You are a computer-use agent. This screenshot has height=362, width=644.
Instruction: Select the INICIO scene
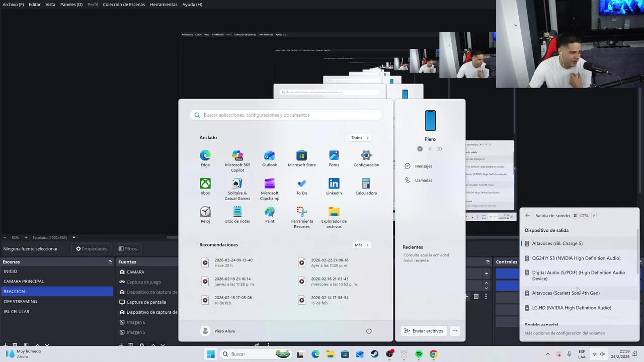(x=57, y=271)
